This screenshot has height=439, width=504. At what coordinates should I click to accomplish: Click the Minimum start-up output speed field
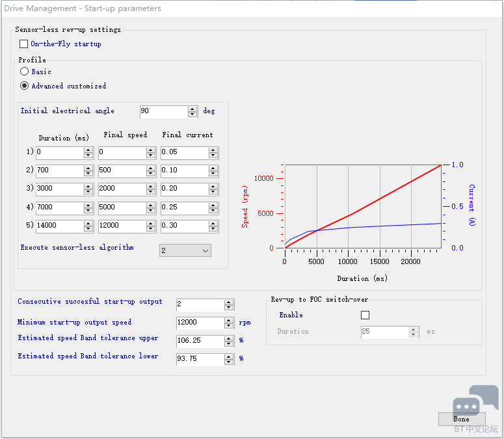pyautogui.click(x=200, y=323)
